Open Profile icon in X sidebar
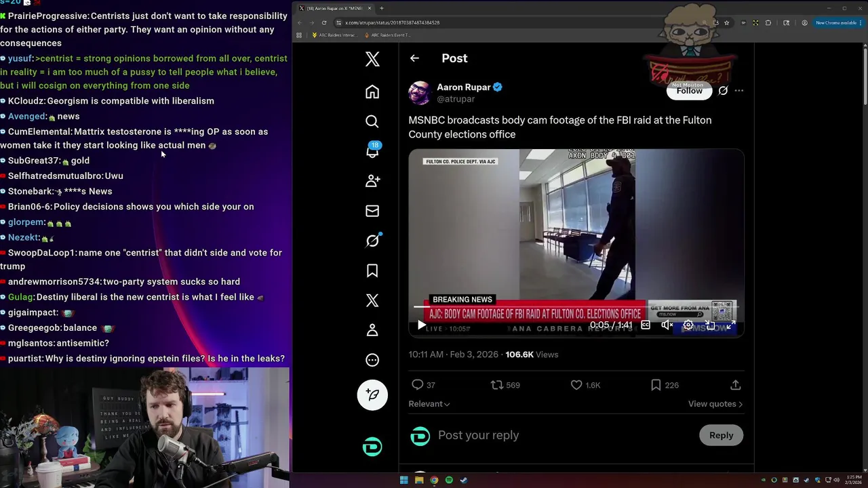The image size is (868, 488). [x=372, y=330]
